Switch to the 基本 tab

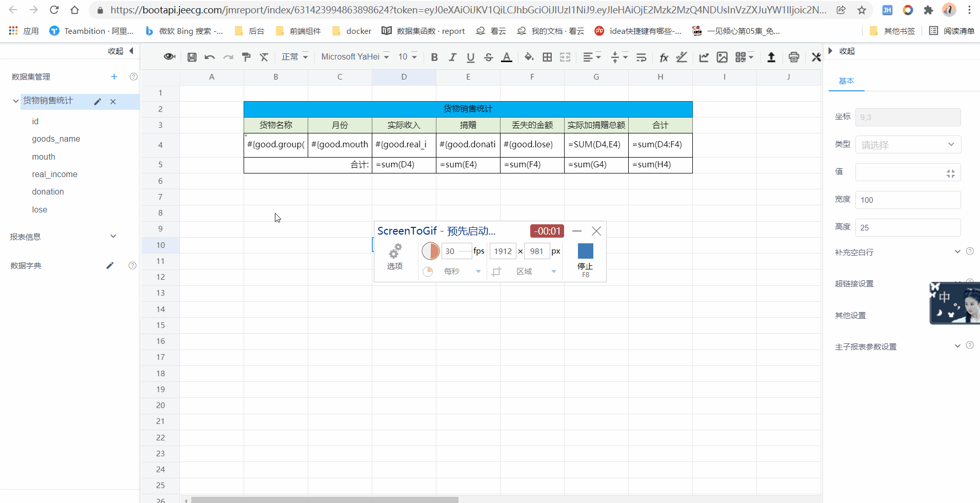(x=846, y=81)
